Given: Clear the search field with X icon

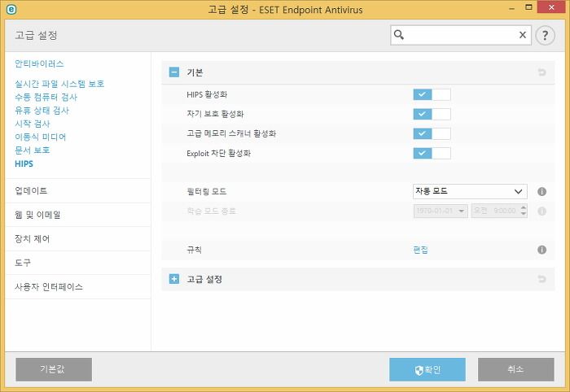Looking at the screenshot, I should pos(523,35).
